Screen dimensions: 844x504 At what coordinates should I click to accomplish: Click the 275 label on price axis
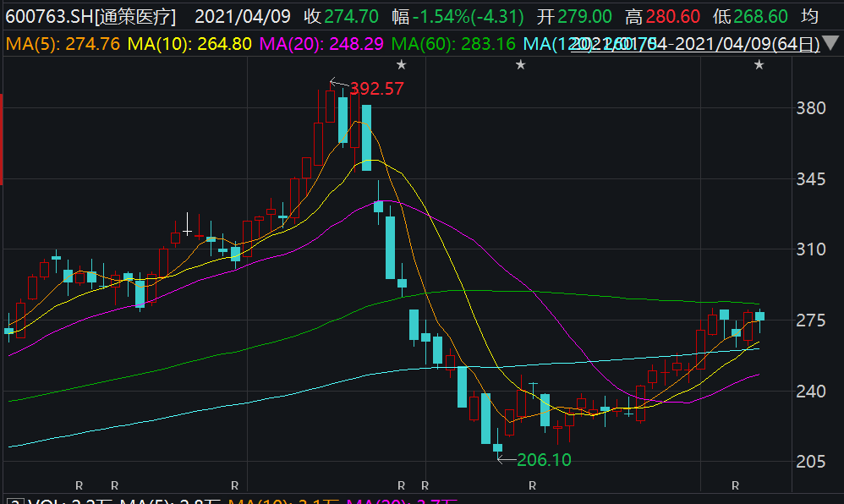pos(811,320)
